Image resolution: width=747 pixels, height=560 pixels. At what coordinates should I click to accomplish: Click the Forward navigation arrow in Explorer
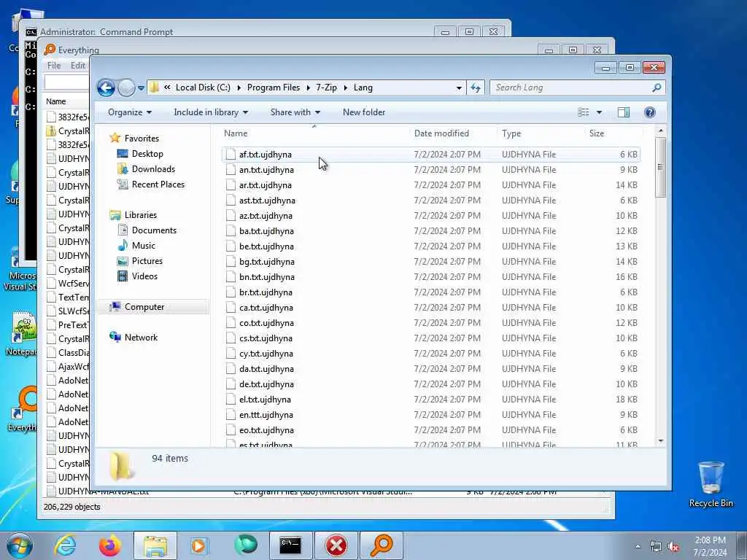point(126,87)
